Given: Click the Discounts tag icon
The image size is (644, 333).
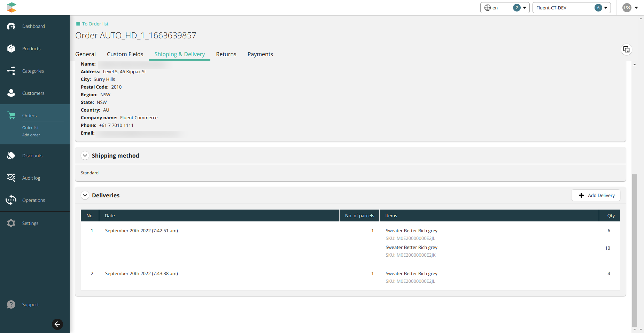Looking at the screenshot, I should click(x=11, y=156).
